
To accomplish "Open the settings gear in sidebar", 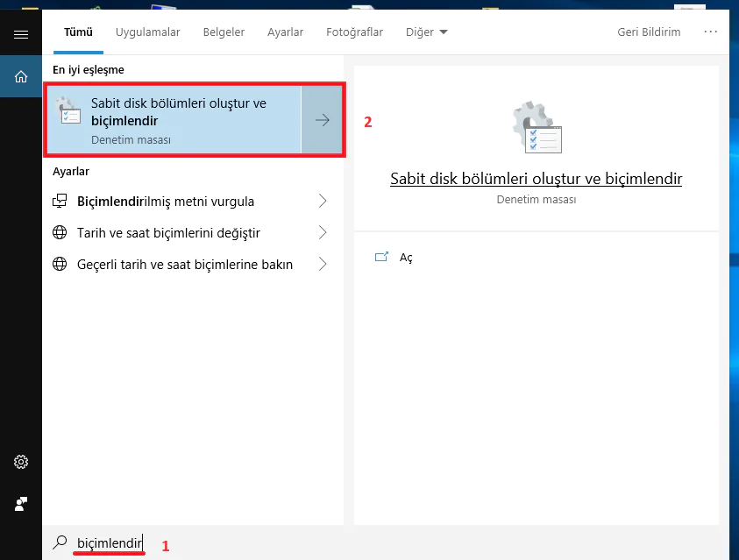I will (x=21, y=462).
